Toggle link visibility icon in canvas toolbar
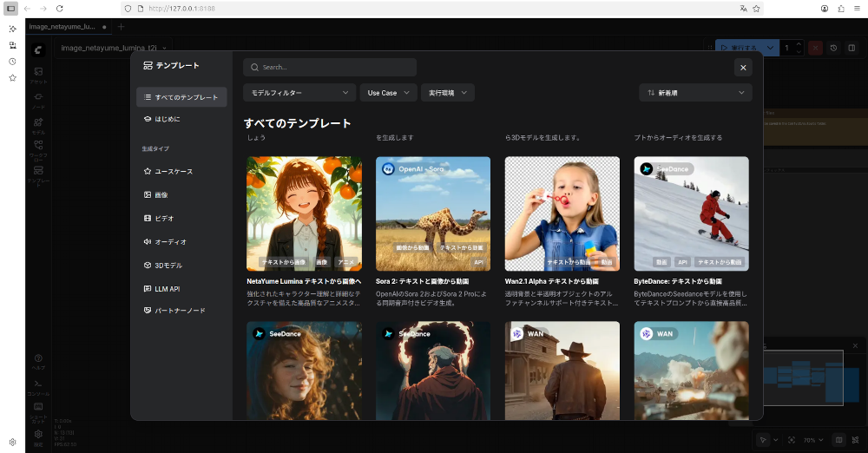868x453 pixels. 855,440
